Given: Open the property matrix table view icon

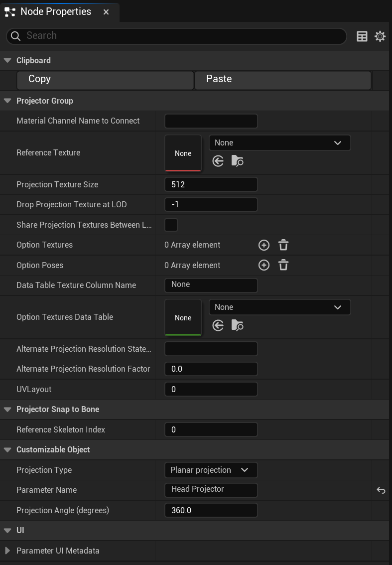Looking at the screenshot, I should [x=362, y=36].
